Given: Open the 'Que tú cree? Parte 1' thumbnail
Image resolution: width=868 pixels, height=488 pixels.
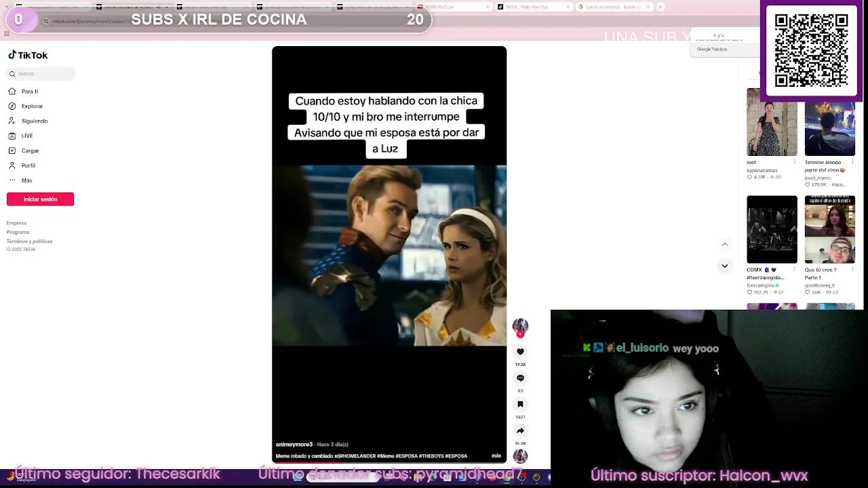Looking at the screenshot, I should pyautogui.click(x=830, y=230).
